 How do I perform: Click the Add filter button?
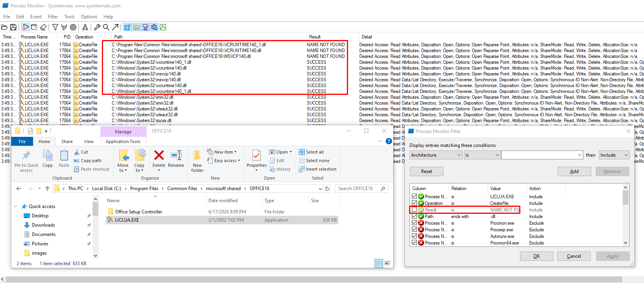pos(574,171)
